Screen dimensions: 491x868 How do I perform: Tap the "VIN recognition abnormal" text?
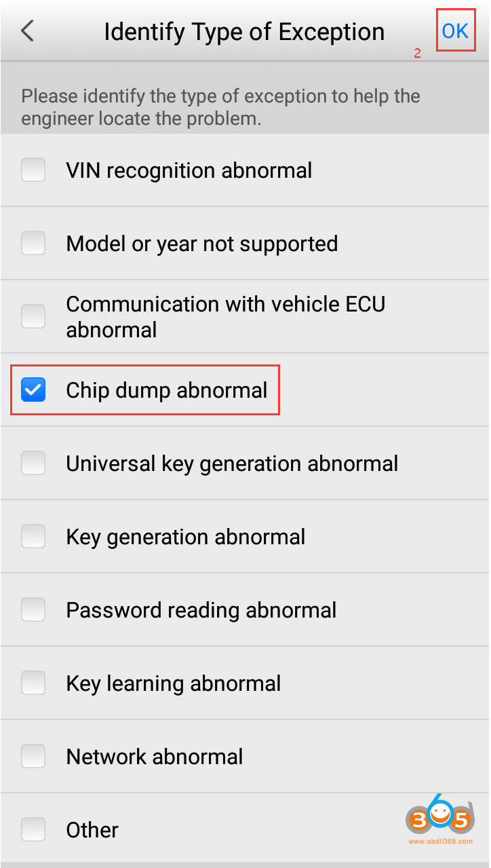(189, 170)
